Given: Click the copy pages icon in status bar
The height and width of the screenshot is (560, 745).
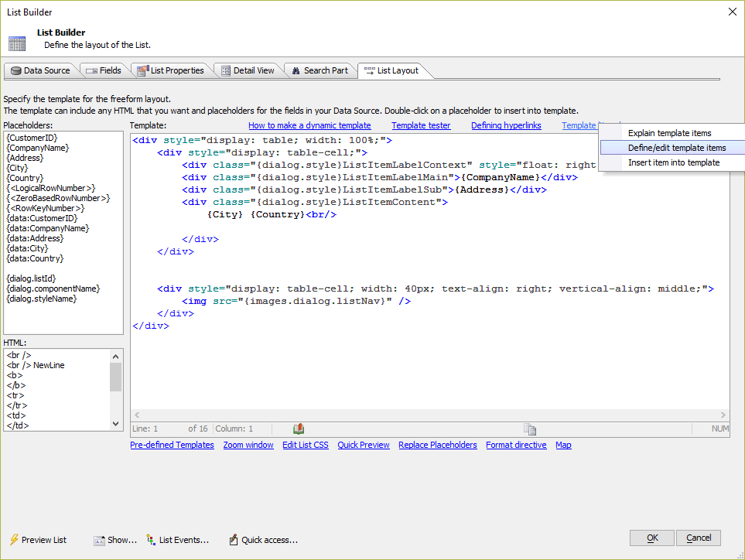Looking at the screenshot, I should 530,429.
